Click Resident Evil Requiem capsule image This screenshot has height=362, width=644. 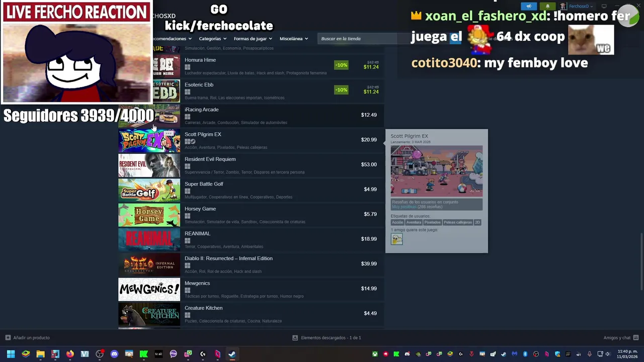click(149, 165)
